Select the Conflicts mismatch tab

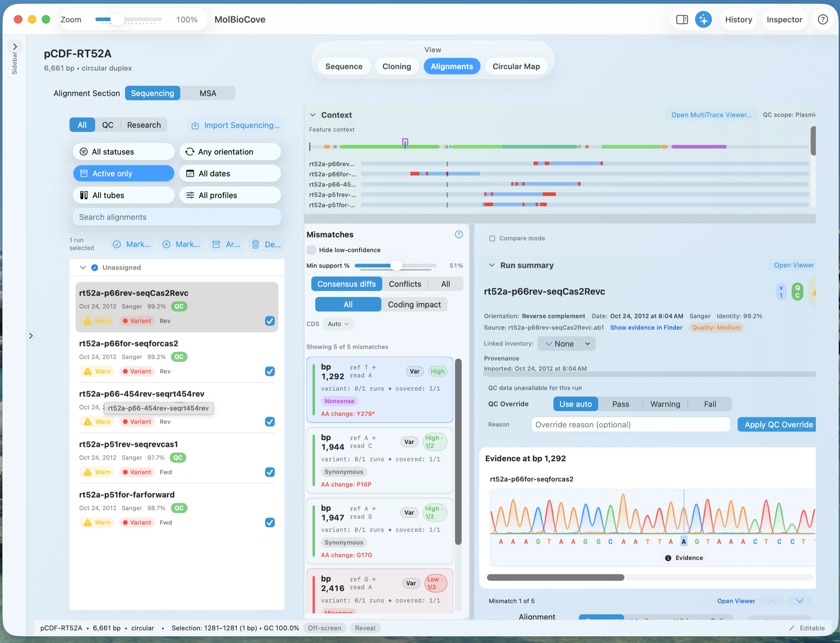point(404,284)
